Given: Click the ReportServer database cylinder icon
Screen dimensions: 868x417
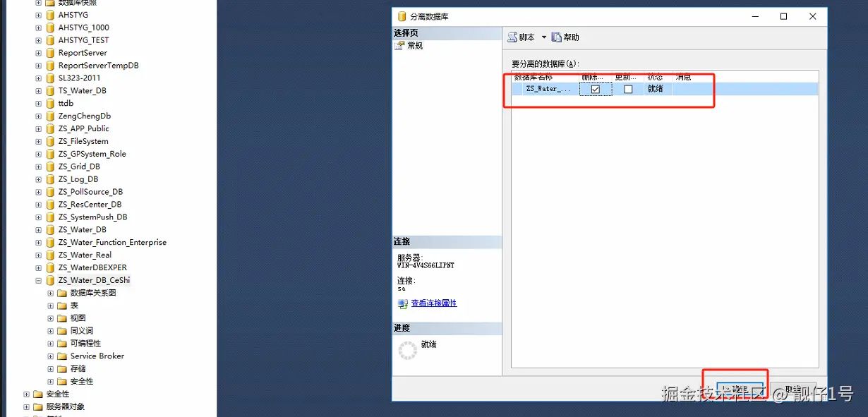Looking at the screenshot, I should click(50, 53).
